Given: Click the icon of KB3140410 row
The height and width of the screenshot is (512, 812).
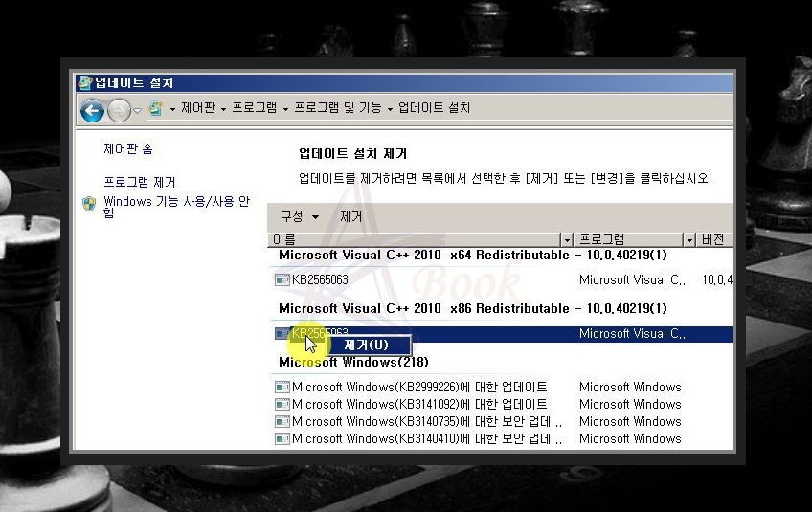Looking at the screenshot, I should 282,439.
